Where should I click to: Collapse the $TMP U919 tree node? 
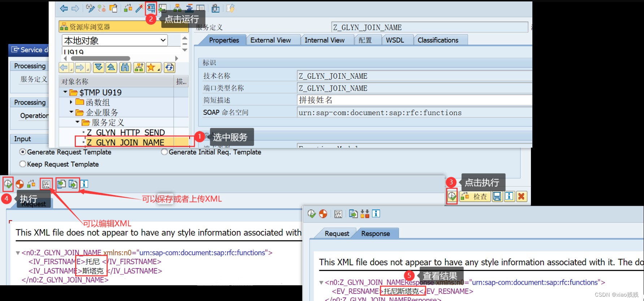(x=65, y=92)
